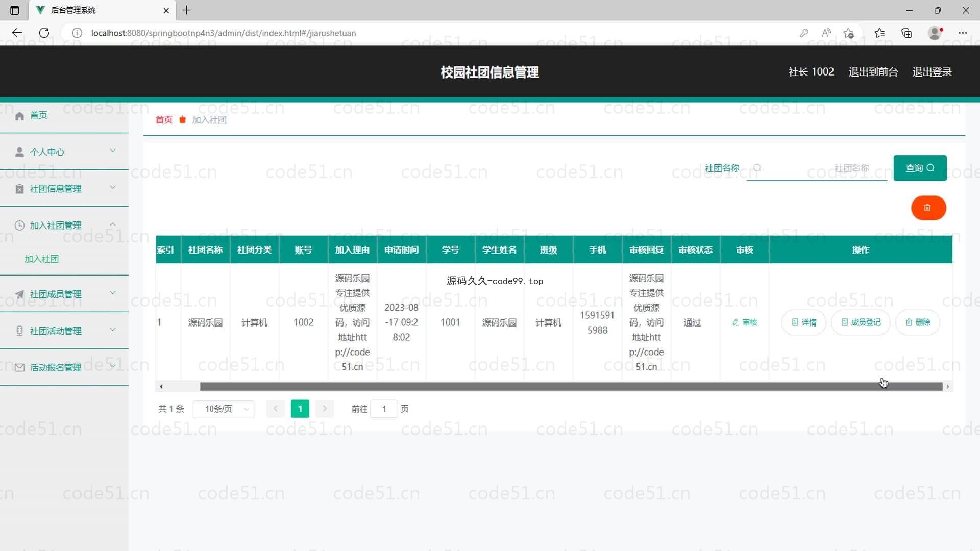The height and width of the screenshot is (551, 980).
Task: Open a new browser tab
Action: point(187,10)
